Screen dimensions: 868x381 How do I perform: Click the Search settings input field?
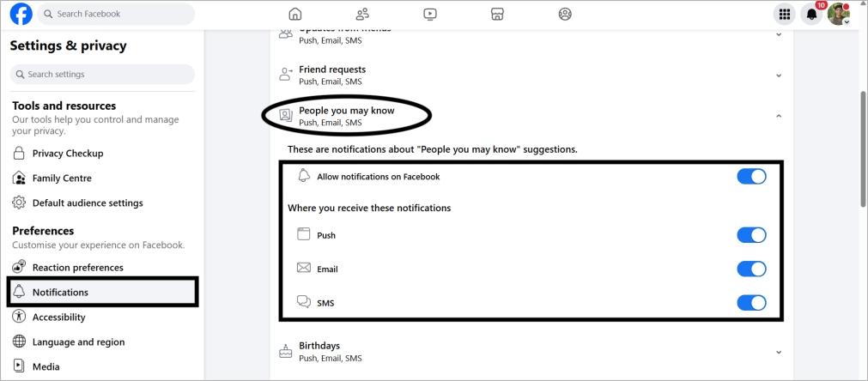102,75
